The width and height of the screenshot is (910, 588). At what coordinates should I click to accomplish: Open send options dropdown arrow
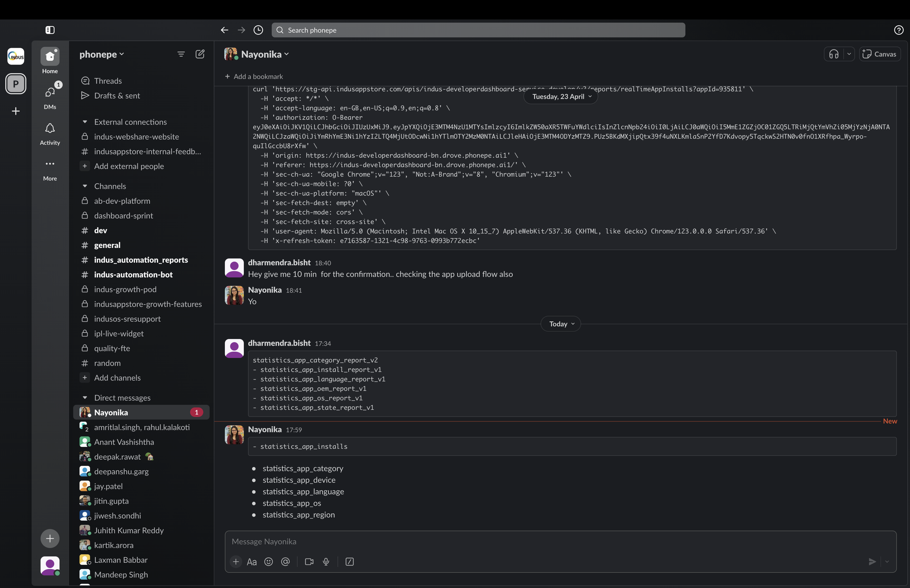(x=887, y=562)
